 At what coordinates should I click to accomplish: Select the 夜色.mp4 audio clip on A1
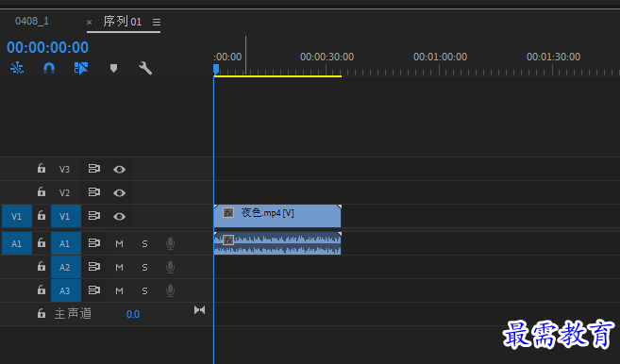pos(277,243)
